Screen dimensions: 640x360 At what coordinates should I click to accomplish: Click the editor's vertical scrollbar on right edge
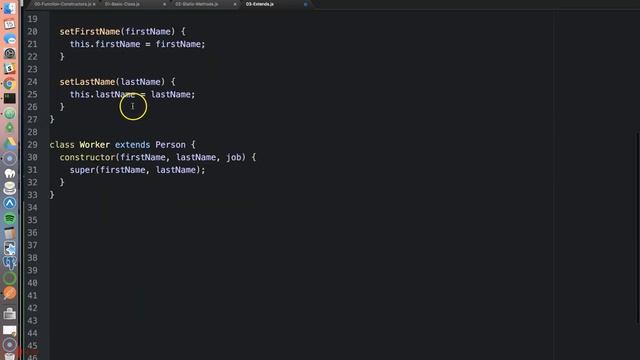[638, 229]
